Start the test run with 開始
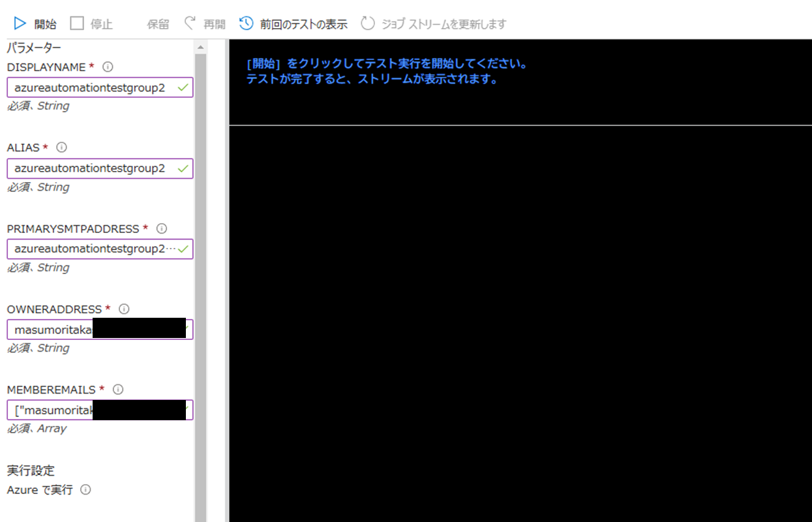The height and width of the screenshot is (522, 812). point(35,24)
